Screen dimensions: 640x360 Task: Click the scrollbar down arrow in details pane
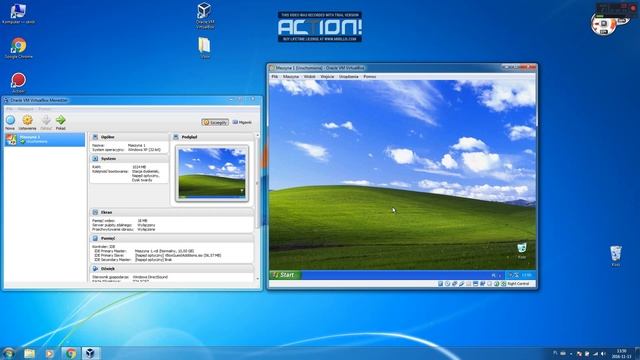pyautogui.click(x=258, y=279)
